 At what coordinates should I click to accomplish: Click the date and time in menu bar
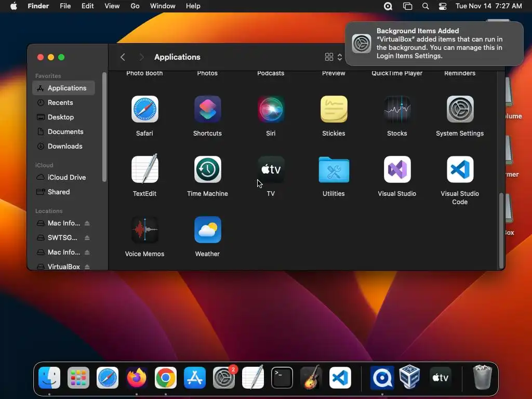[488, 6]
